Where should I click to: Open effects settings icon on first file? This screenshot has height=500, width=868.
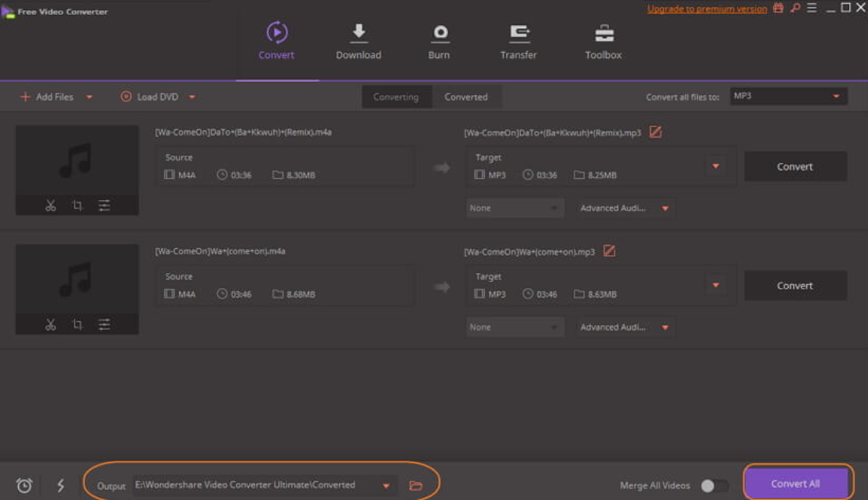[x=104, y=206]
